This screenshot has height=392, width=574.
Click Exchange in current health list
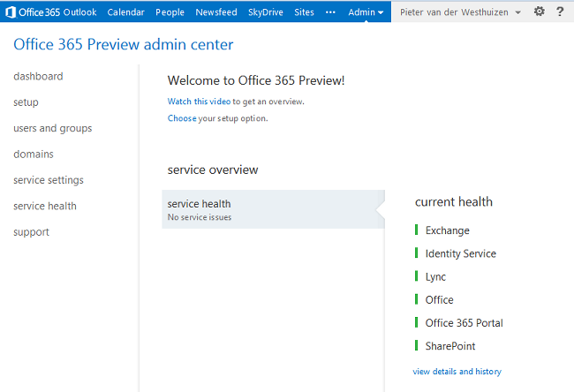448,230
